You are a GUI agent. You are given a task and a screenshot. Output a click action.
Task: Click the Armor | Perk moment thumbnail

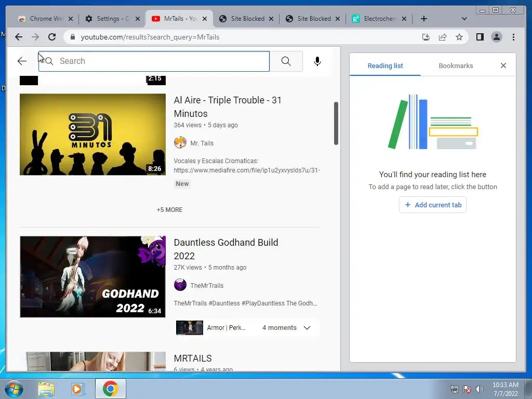[x=189, y=328]
